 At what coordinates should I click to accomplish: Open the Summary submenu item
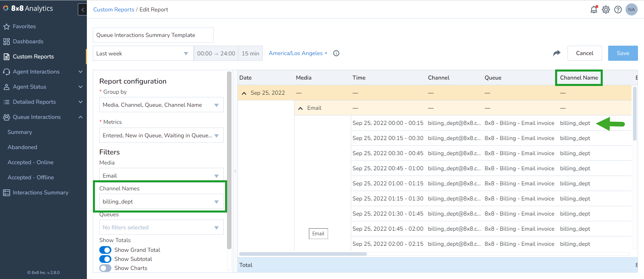(20, 132)
